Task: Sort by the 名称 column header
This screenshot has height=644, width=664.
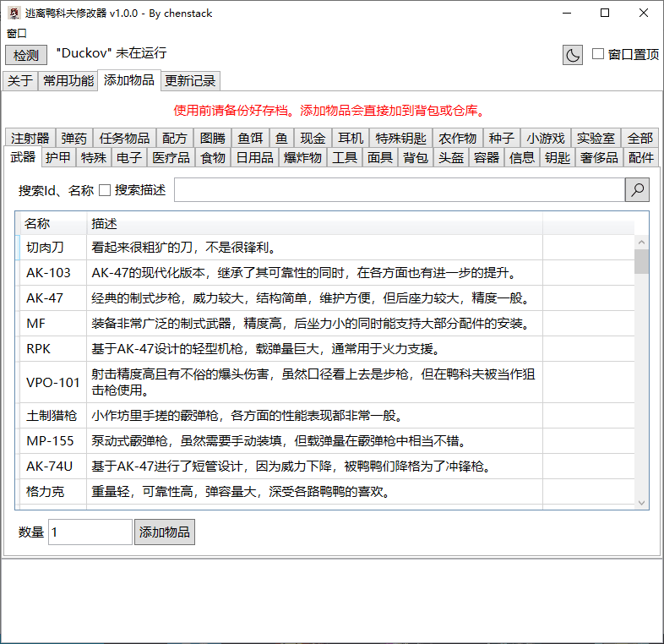Action: [x=52, y=223]
